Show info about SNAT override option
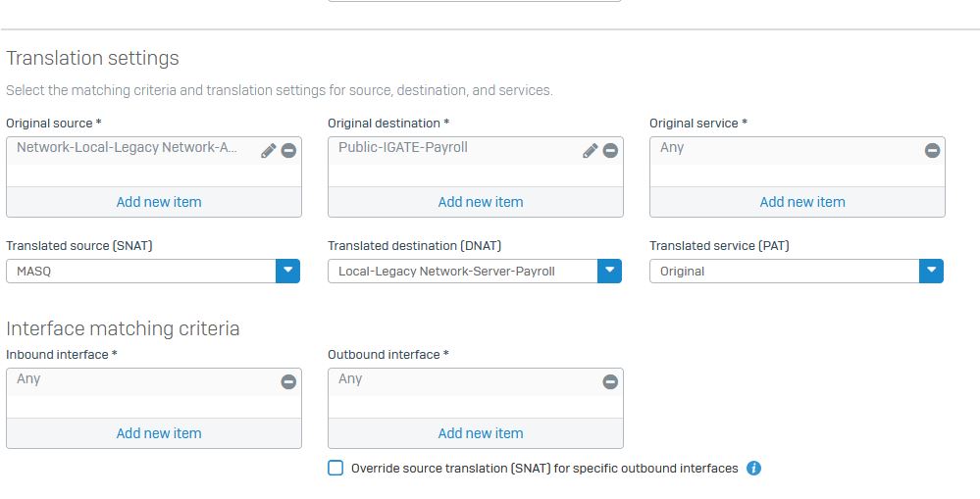 click(753, 469)
